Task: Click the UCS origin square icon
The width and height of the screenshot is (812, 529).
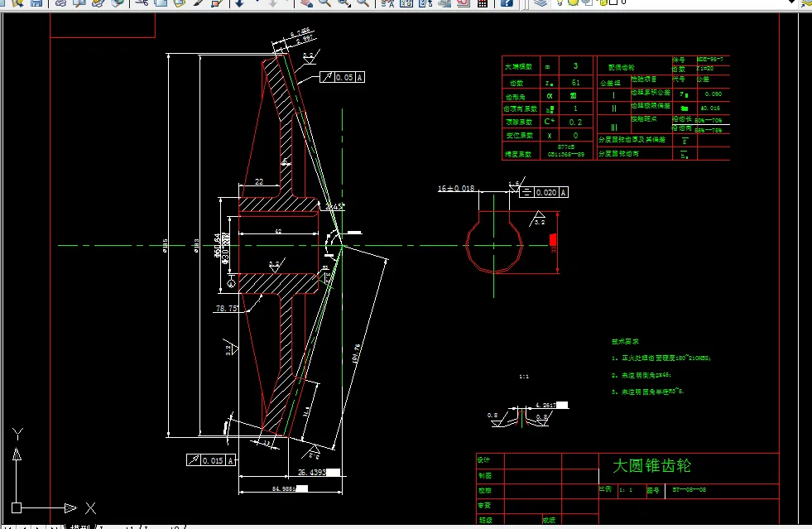Action: [x=17, y=507]
